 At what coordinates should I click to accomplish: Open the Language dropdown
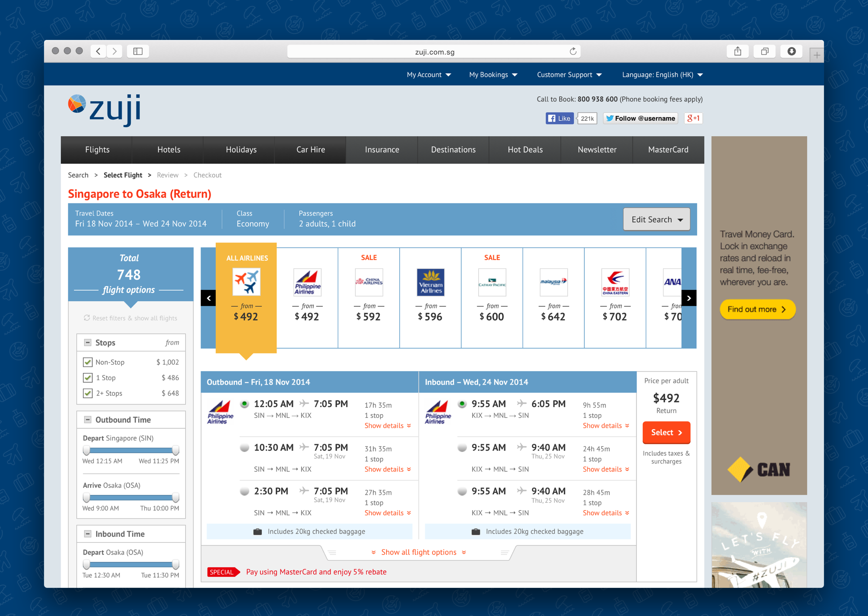(x=662, y=75)
